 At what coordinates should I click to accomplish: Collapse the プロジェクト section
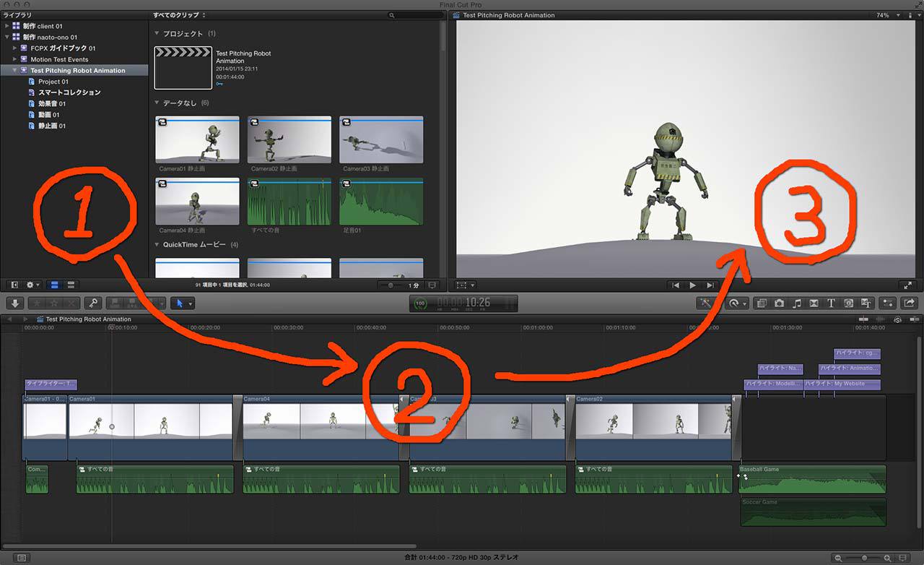coord(157,34)
